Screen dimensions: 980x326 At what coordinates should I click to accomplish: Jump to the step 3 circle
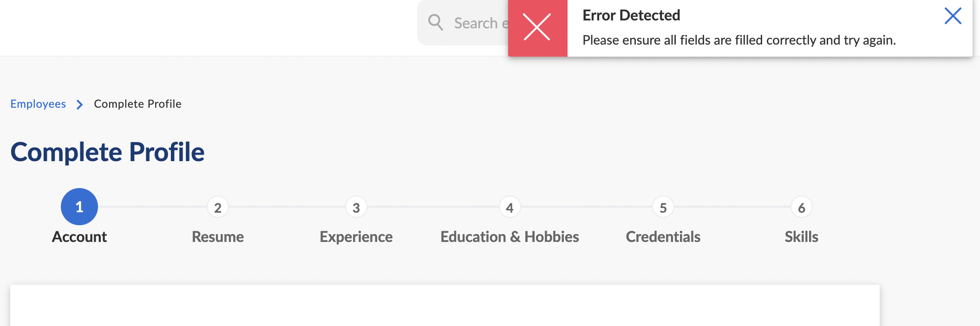[356, 208]
